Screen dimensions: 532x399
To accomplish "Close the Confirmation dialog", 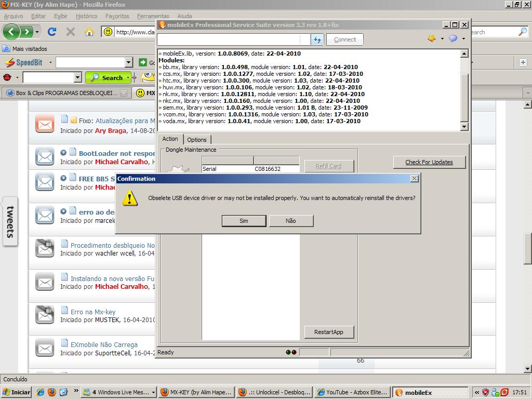I will click(x=414, y=179).
